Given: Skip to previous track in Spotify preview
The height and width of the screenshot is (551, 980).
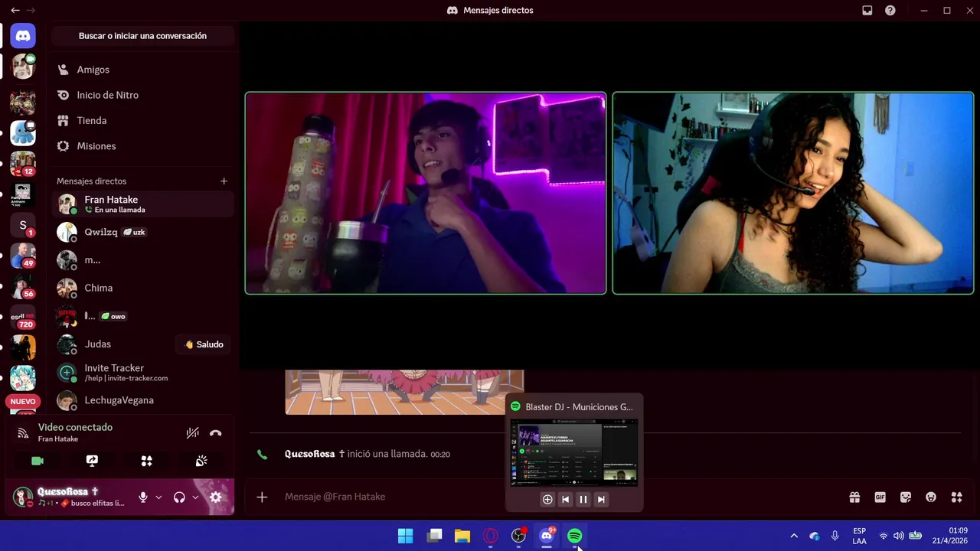Looking at the screenshot, I should coord(565,499).
